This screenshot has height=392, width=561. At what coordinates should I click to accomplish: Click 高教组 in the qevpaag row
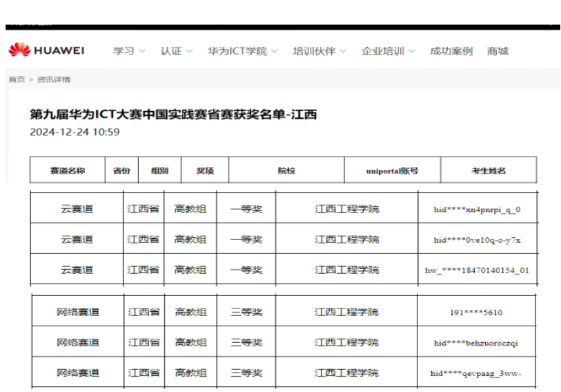(x=190, y=373)
